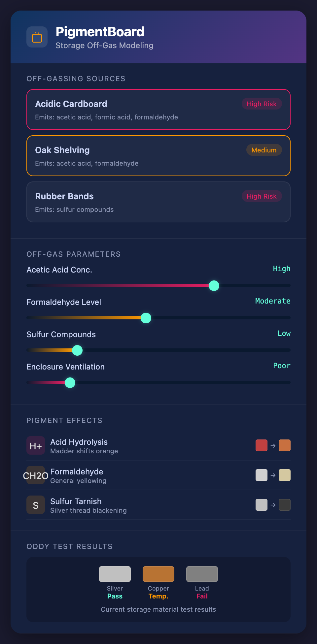317x644 pixels.
Task: Click the H+ Acid Hydrolysis icon
Action: point(36,445)
